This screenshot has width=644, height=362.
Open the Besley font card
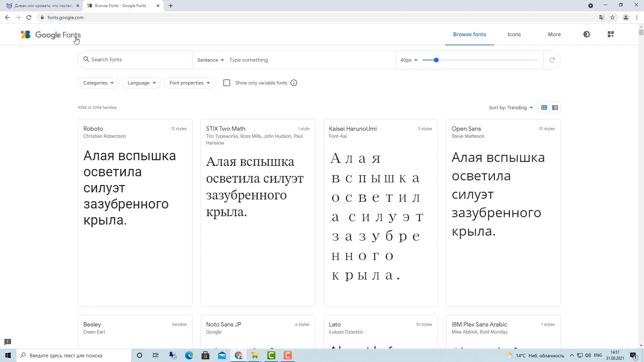(135, 331)
